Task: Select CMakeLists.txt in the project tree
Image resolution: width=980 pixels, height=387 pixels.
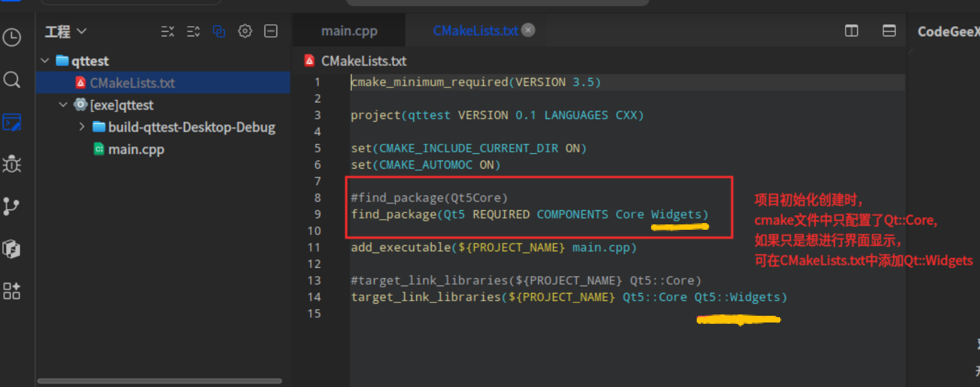Action: pyautogui.click(x=162, y=83)
